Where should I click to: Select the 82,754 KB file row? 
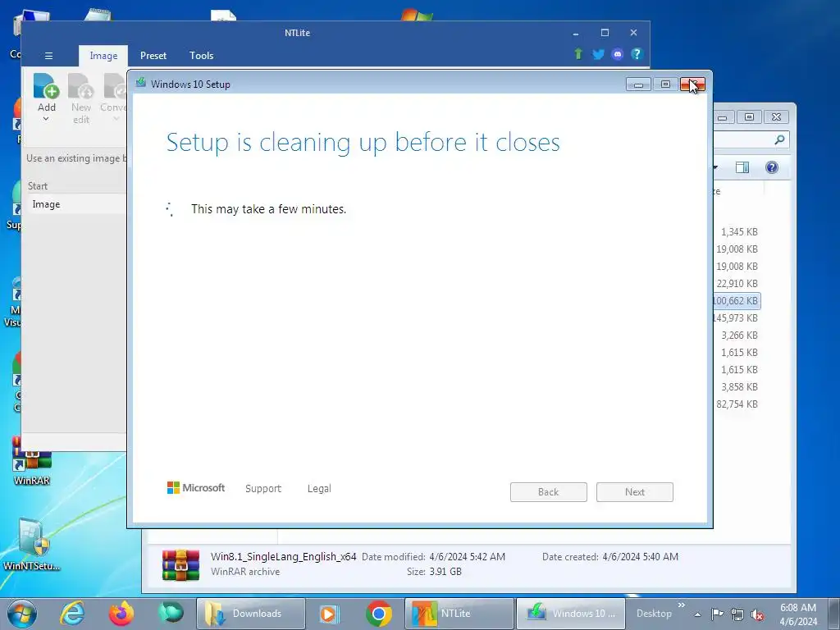tap(737, 404)
